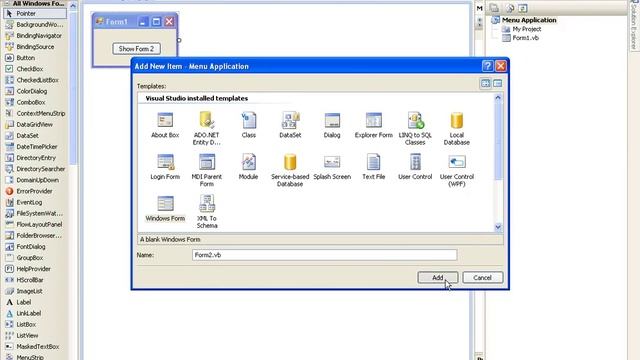This screenshot has height=360, width=640.
Task: Select the Windows Form template
Action: point(165,209)
